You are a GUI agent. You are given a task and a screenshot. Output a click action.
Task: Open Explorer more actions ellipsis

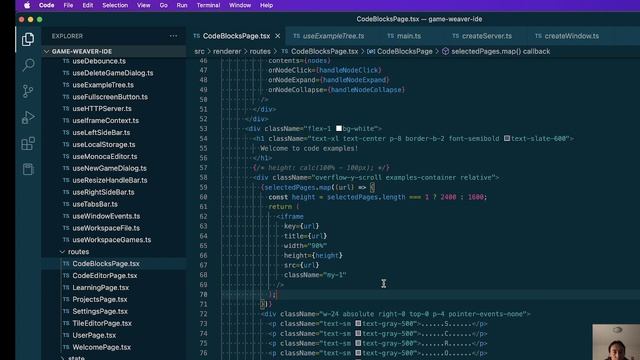(173, 36)
